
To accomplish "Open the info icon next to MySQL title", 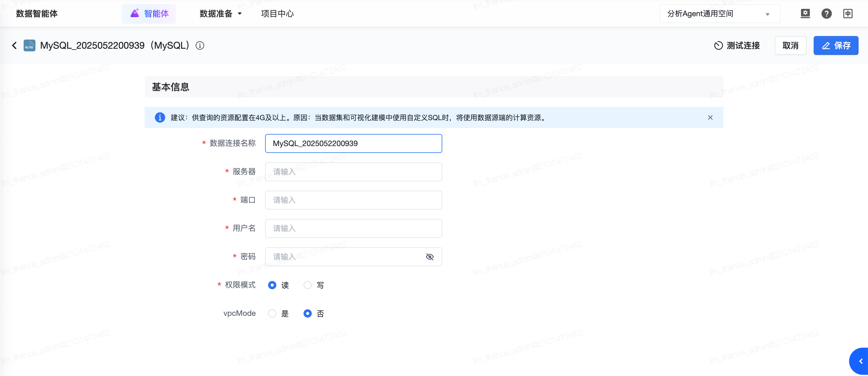I will pos(200,45).
